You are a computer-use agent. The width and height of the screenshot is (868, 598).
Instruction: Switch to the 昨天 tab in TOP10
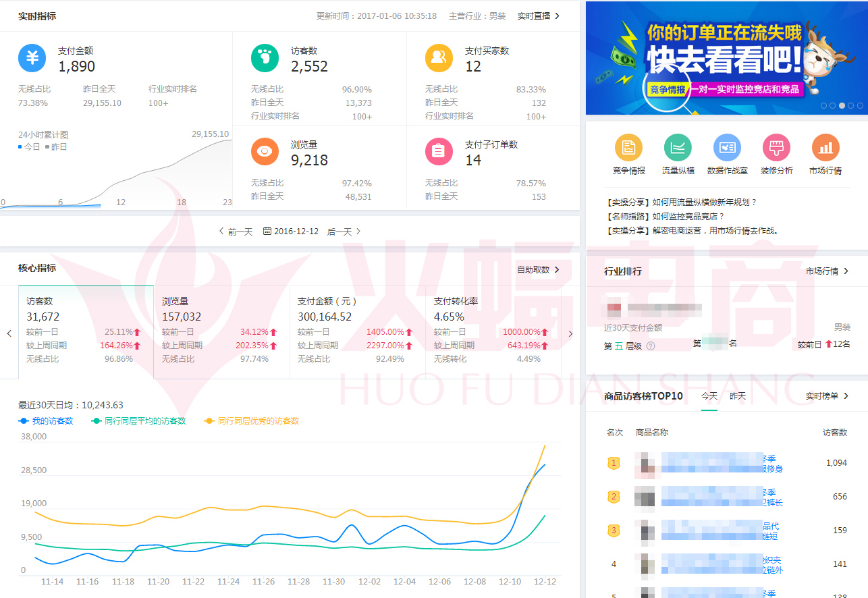[x=738, y=396]
